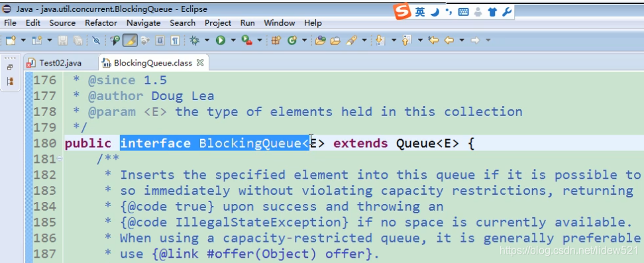Click the Eclipse logo in the title bar
This screenshot has width=644, height=263.
tap(8, 9)
